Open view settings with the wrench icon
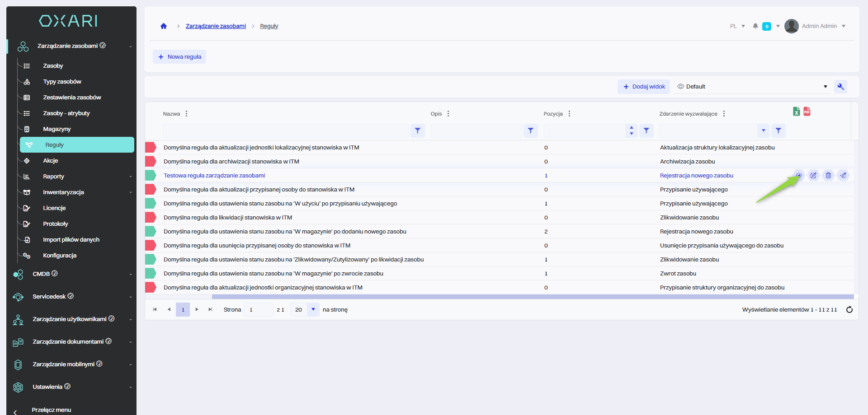The width and height of the screenshot is (868, 415). (x=840, y=87)
